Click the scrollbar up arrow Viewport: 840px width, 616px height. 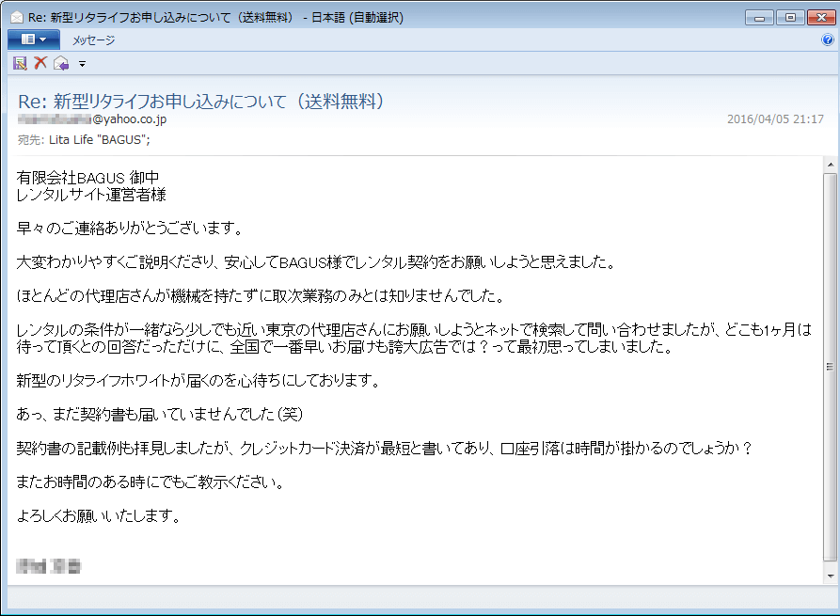(x=830, y=165)
